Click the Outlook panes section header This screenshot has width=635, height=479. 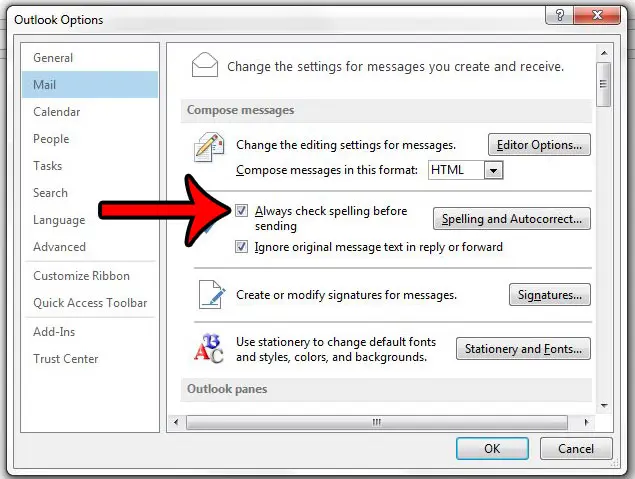386,389
